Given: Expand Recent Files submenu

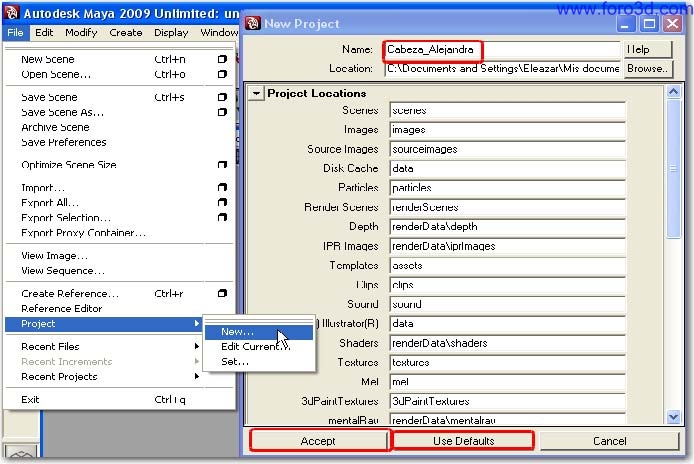Looking at the screenshot, I should 197,346.
